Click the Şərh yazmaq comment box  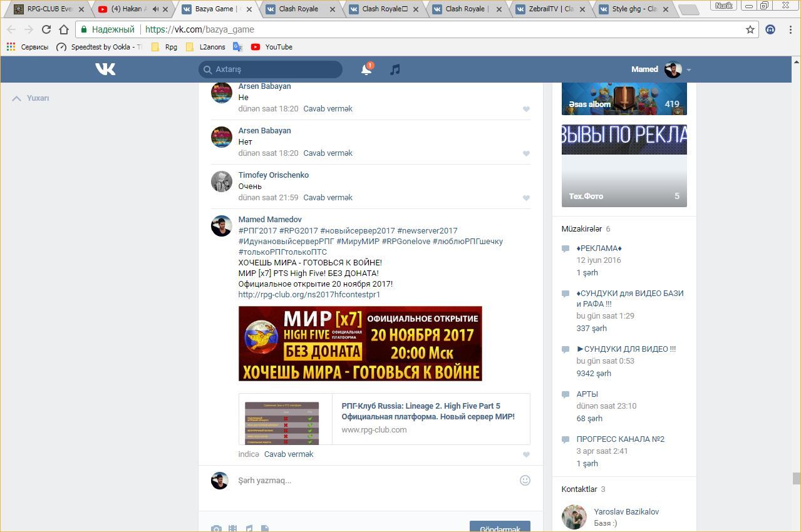(376, 480)
